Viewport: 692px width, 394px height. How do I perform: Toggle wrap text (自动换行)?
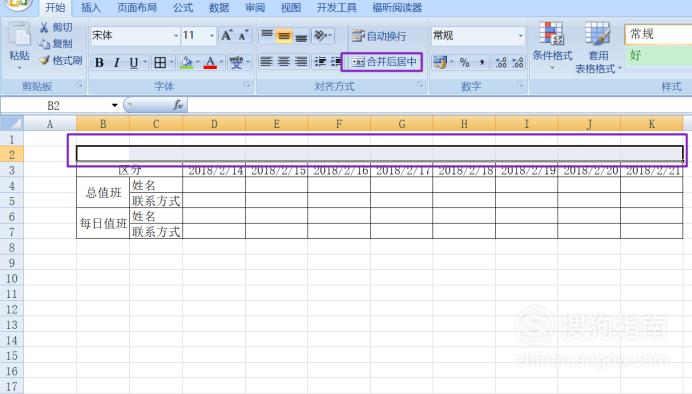[x=379, y=36]
